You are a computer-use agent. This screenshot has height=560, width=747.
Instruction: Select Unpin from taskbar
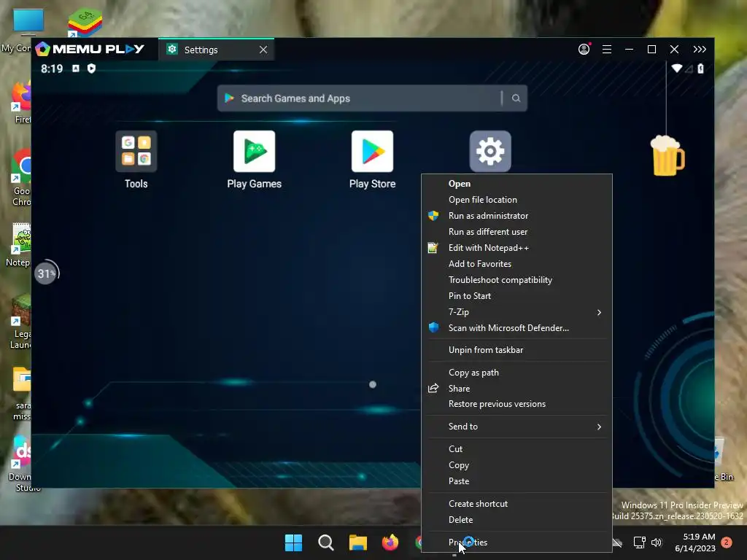point(517,350)
